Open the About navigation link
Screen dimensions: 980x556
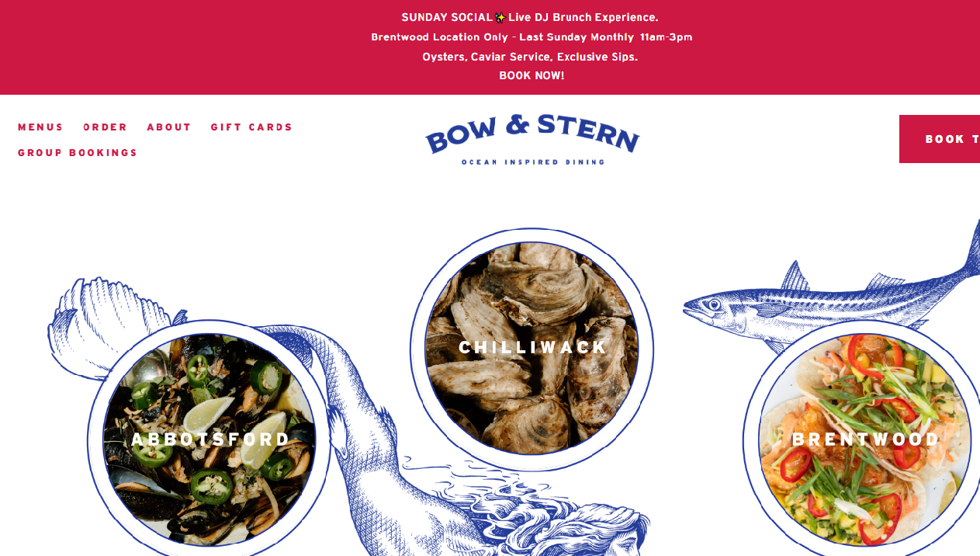169,127
